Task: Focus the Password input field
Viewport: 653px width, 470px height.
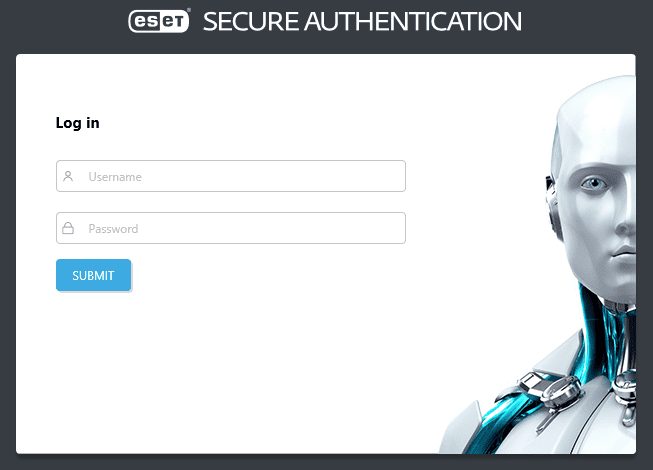Action: [x=240, y=228]
